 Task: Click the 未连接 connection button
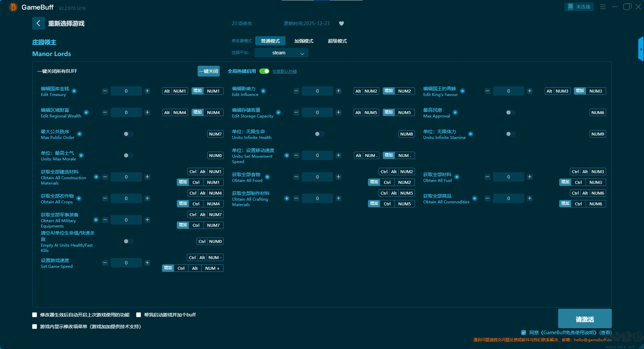click(x=579, y=7)
